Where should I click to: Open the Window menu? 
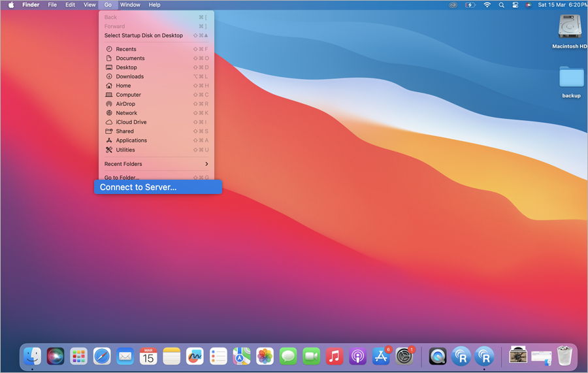tap(130, 5)
